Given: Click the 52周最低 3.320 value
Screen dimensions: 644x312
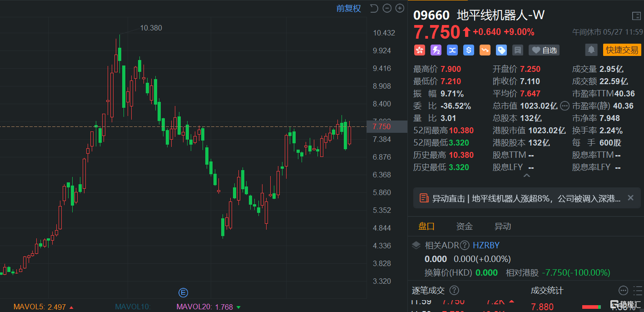Looking at the screenshot, I should coord(459,143).
